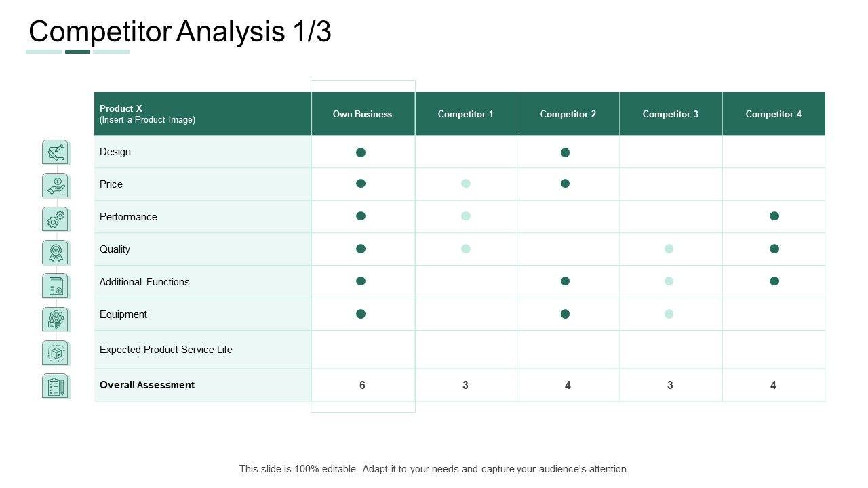Click the editable slide footer text
Viewport: 868px width, 488px height.
click(x=434, y=468)
